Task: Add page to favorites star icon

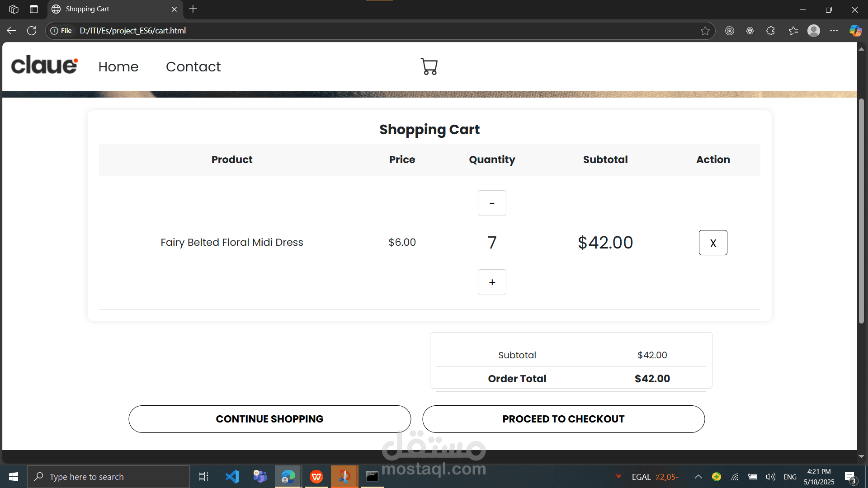Action: (705, 31)
